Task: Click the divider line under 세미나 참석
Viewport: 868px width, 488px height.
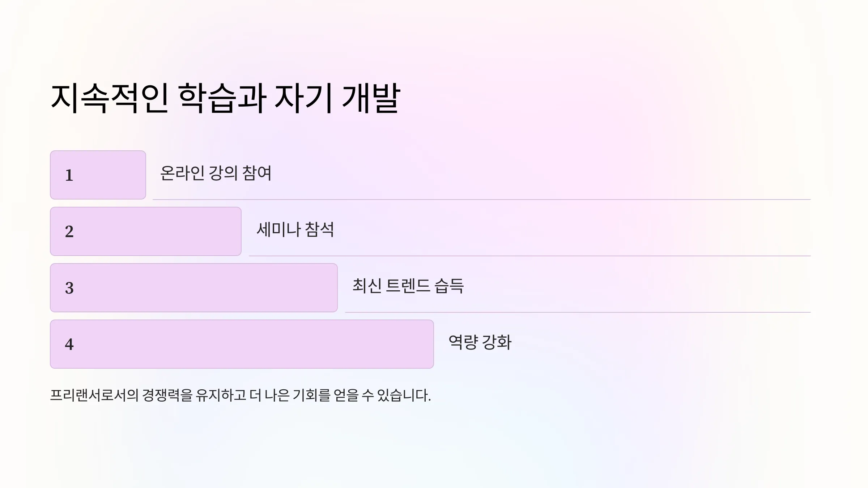Action: (529, 256)
